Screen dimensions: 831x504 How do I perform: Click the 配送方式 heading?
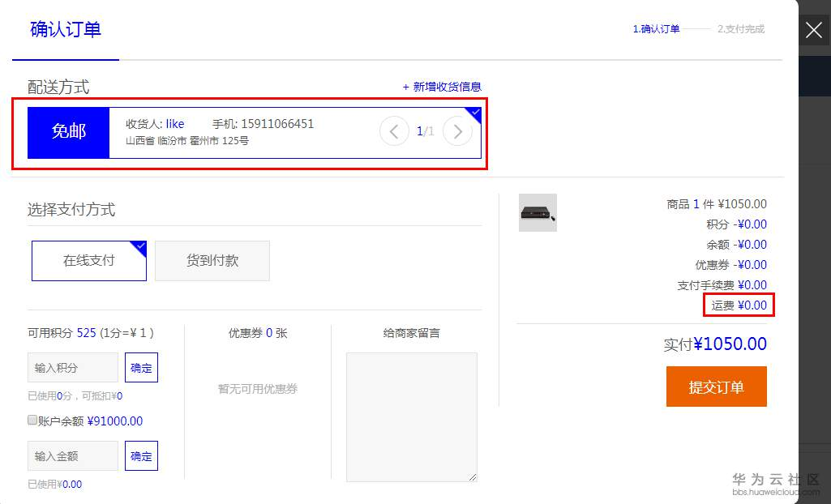(58, 88)
